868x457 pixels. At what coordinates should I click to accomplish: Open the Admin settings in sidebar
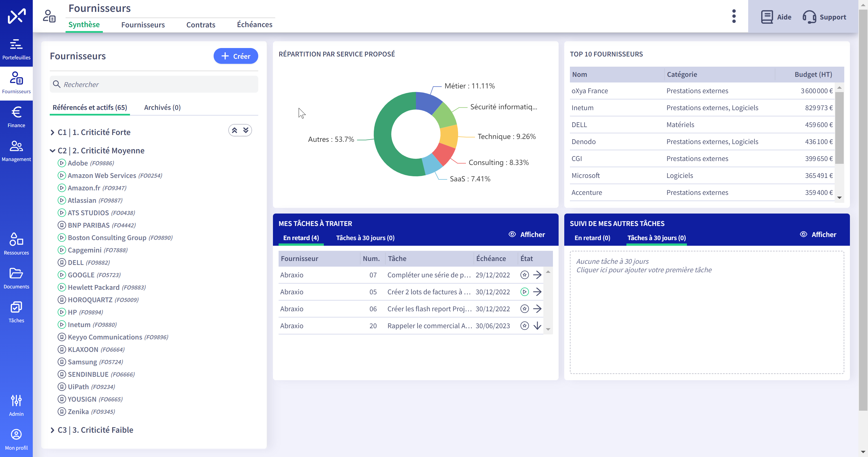[16, 406]
